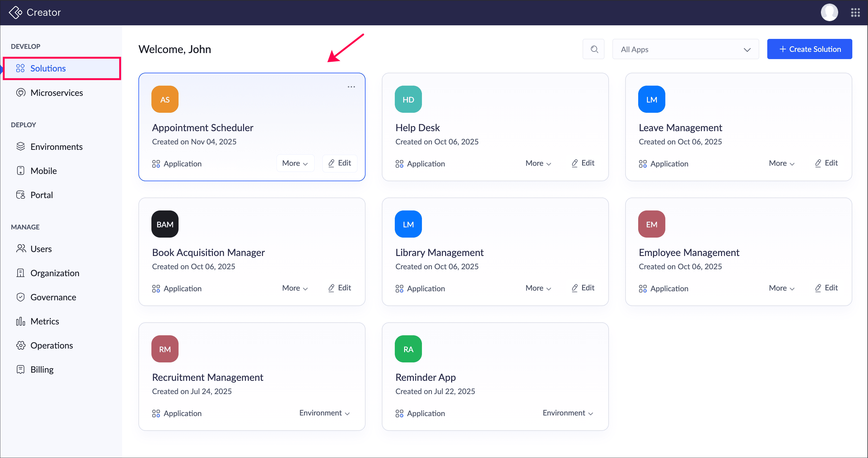Click the green RA Reminder App icon
The image size is (868, 458).
click(x=408, y=349)
